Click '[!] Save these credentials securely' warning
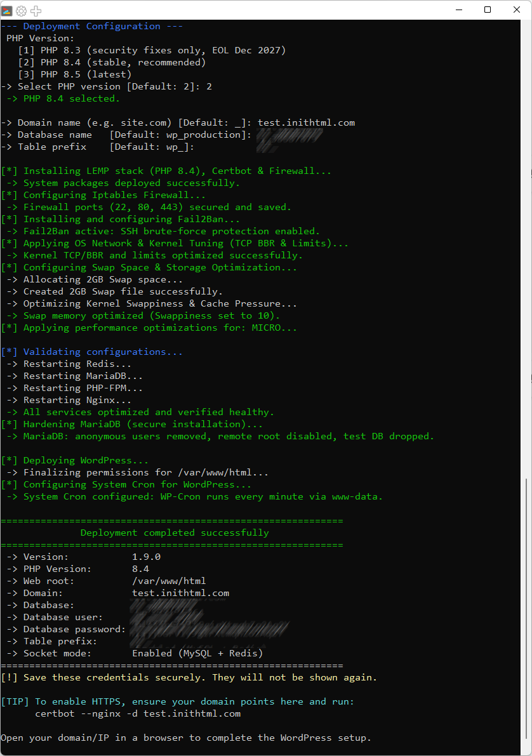Screen dimensions: 532x756 (189, 677)
